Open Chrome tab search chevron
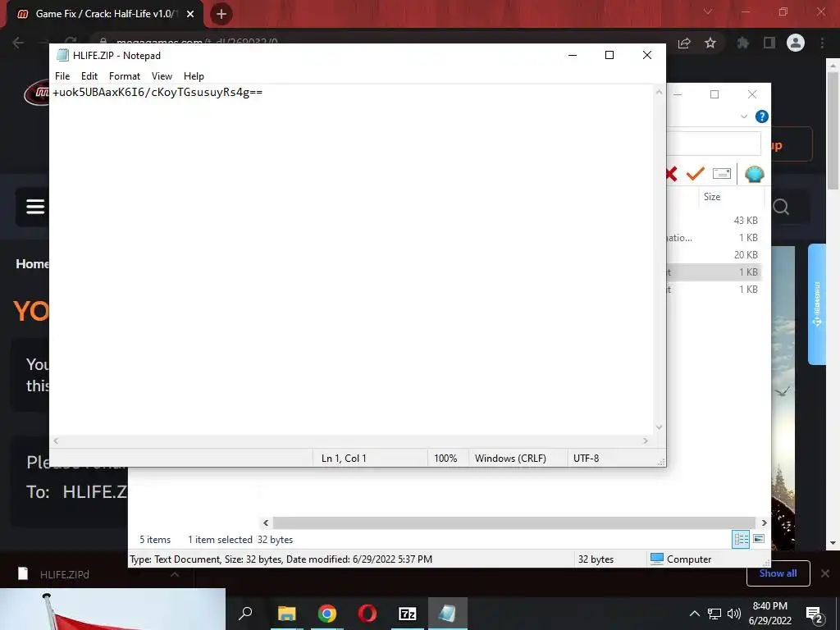 tap(708, 11)
